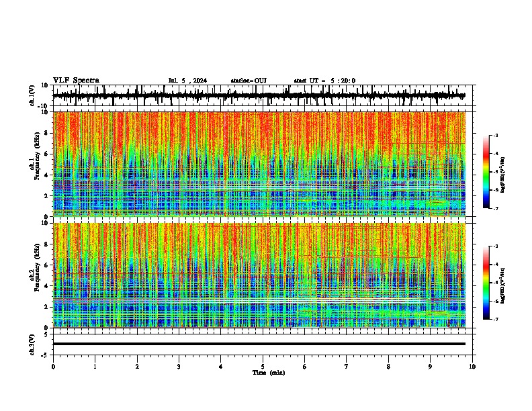
Task: Click the "VLF Spectra" title text
Action: click(x=76, y=81)
